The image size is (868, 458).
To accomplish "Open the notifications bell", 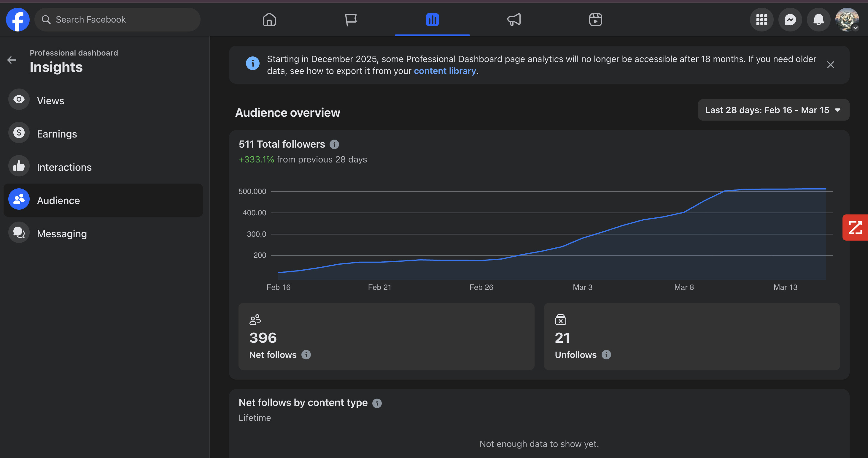I will pos(818,20).
